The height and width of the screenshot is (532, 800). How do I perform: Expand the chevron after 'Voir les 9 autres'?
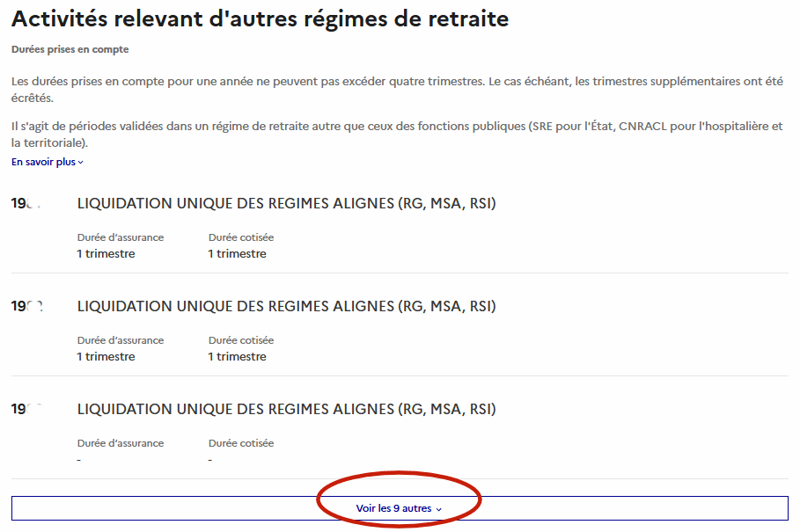[x=438, y=509]
